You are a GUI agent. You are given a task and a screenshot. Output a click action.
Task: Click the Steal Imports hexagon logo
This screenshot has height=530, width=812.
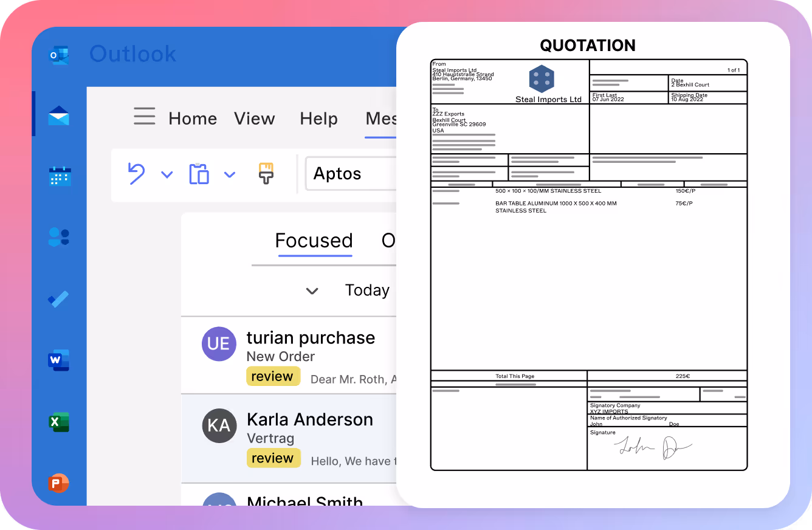pos(542,79)
